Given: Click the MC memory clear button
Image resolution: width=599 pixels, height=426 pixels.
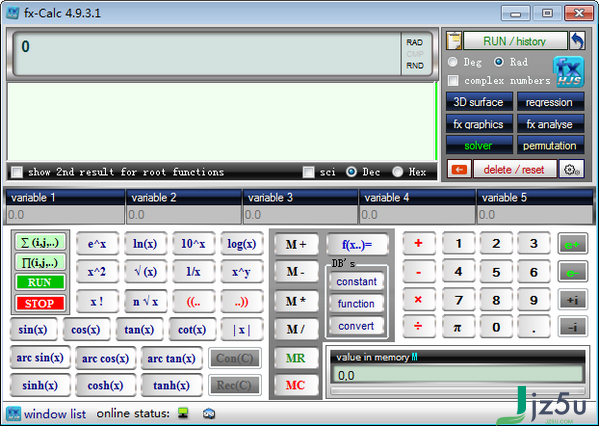Looking at the screenshot, I should click(296, 385).
